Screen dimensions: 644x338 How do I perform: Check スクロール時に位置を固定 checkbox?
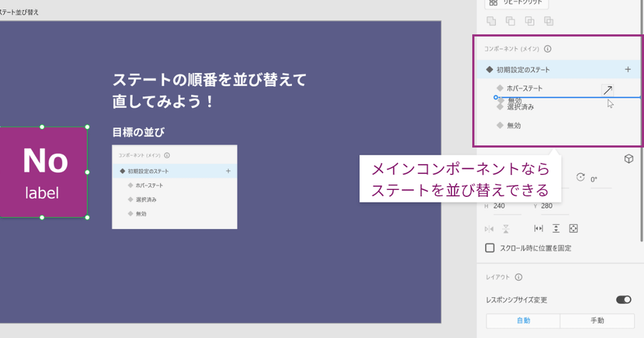coord(489,248)
